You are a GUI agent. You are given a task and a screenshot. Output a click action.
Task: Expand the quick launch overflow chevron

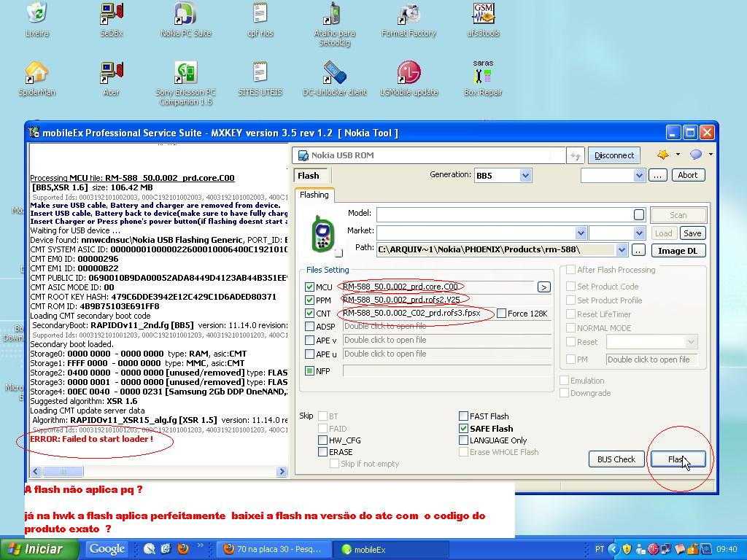coord(200,545)
